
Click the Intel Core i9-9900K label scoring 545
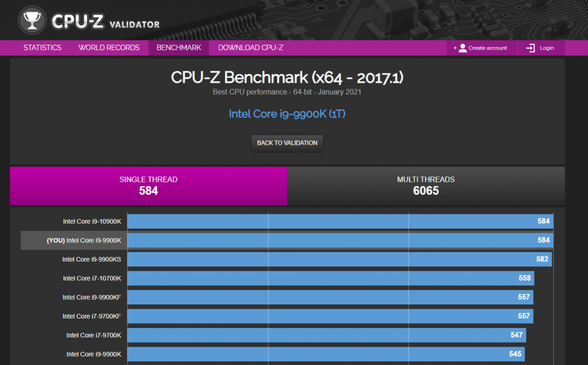[93, 354]
